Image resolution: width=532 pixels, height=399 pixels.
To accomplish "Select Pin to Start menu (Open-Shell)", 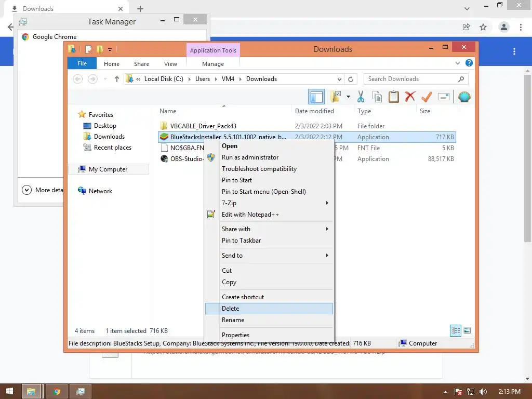I will point(269,192).
